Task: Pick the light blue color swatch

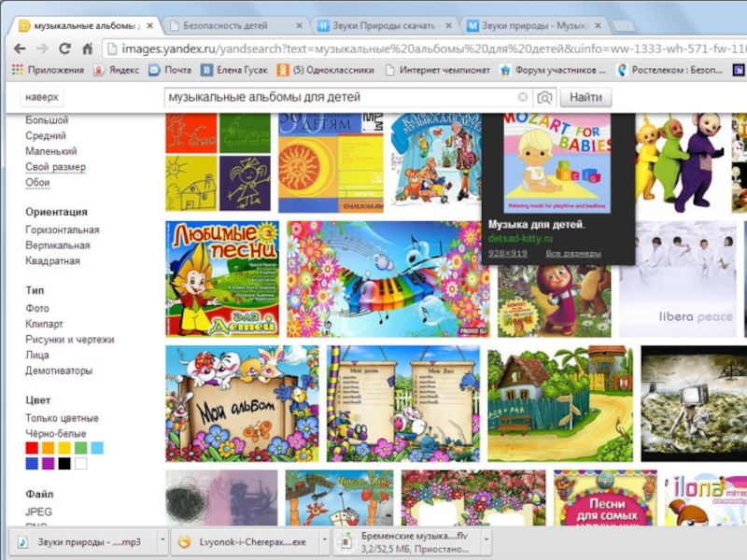Action: (97, 448)
